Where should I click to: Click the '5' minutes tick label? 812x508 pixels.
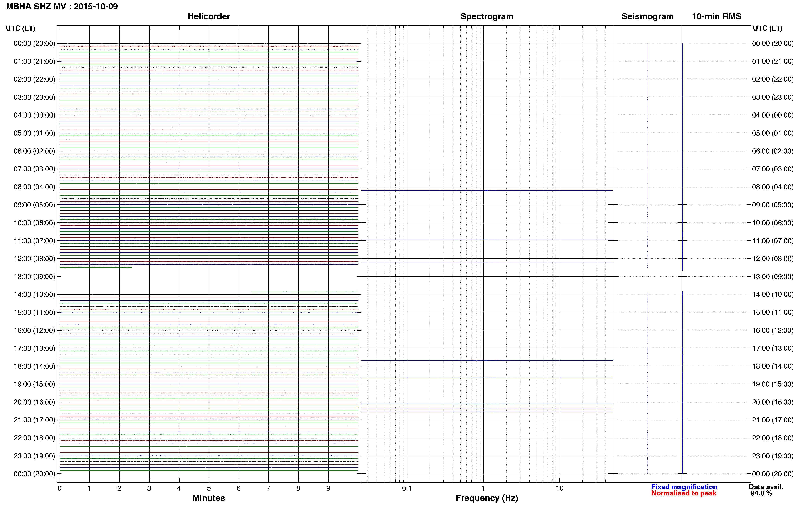point(209,488)
